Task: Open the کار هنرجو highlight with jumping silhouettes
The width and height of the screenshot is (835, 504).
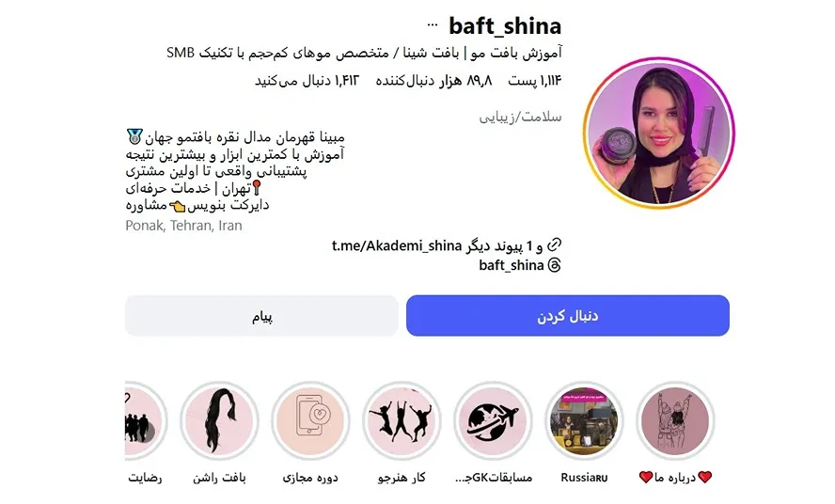Action: [x=402, y=421]
